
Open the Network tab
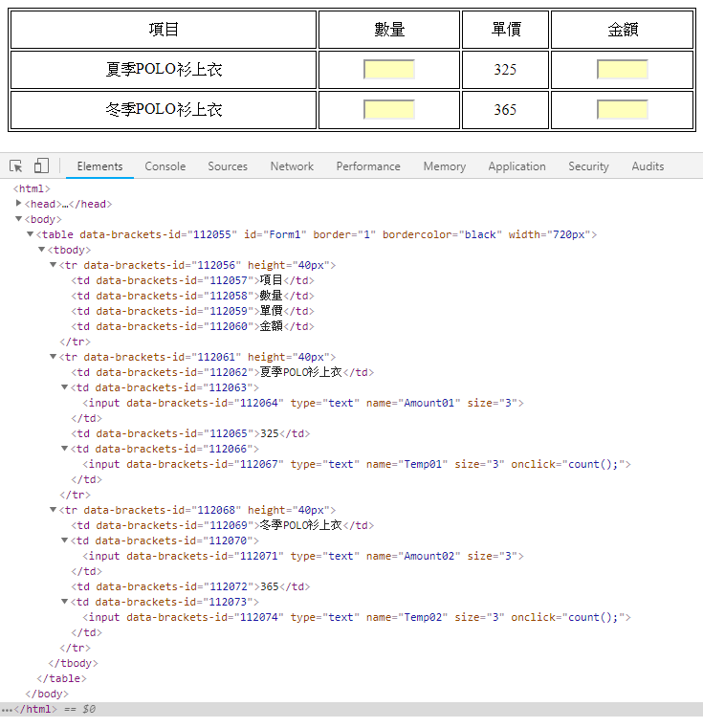pos(292,166)
